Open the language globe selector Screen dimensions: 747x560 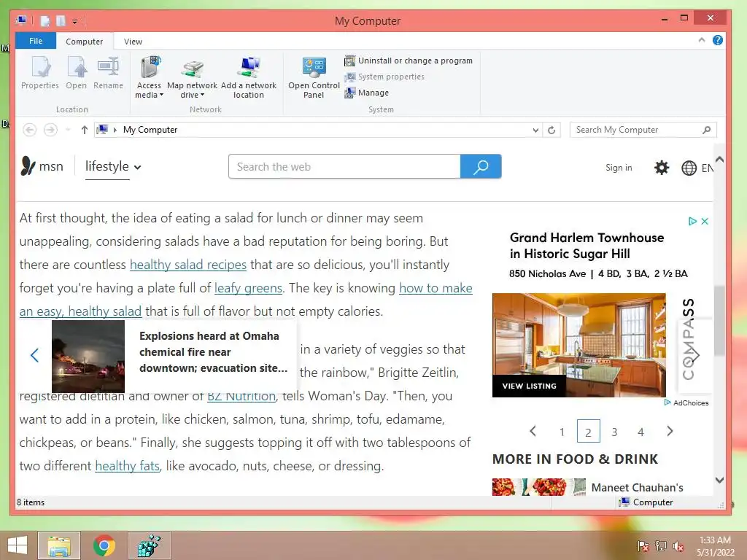pos(689,168)
